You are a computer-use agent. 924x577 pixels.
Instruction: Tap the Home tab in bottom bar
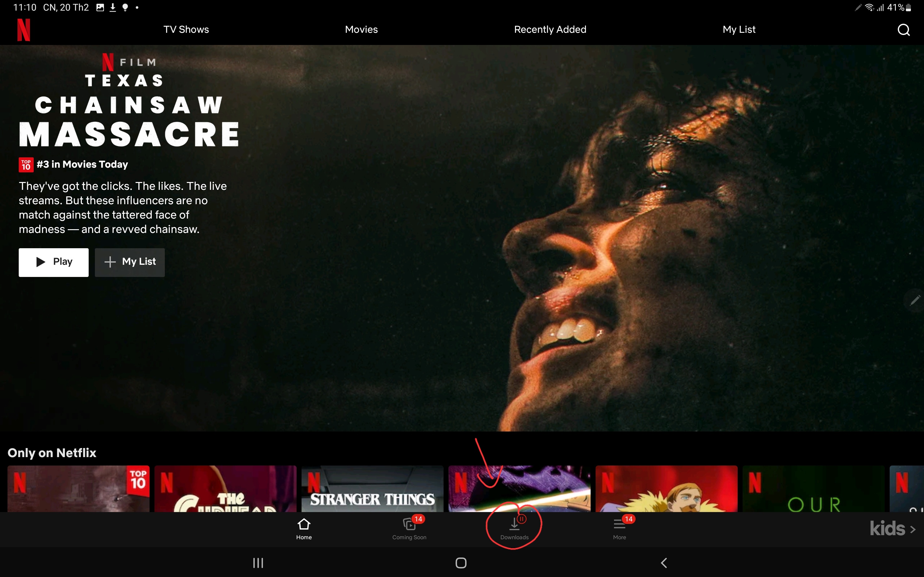pyautogui.click(x=304, y=529)
